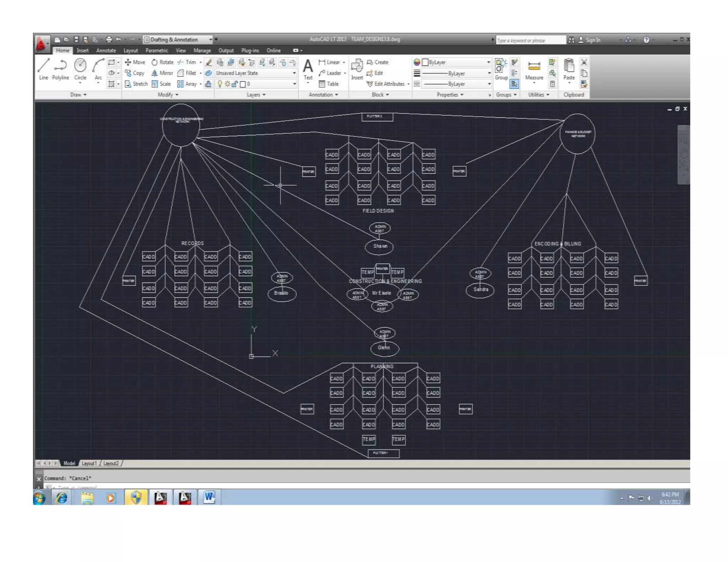The width and height of the screenshot is (728, 562).
Task: Open the ByLayer object color swatch
Action: pyautogui.click(x=425, y=63)
